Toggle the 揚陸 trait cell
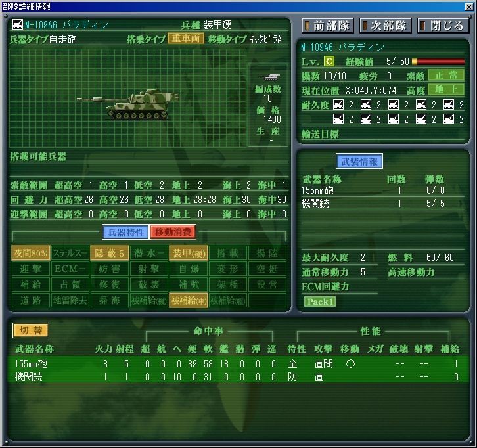Viewport: 477px width, 448px height. [x=267, y=253]
